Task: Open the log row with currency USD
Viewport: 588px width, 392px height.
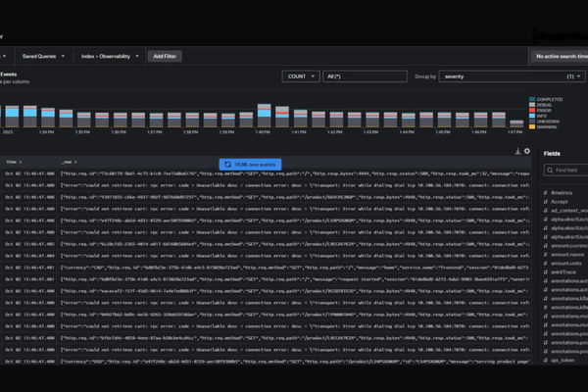Action: pos(266,362)
